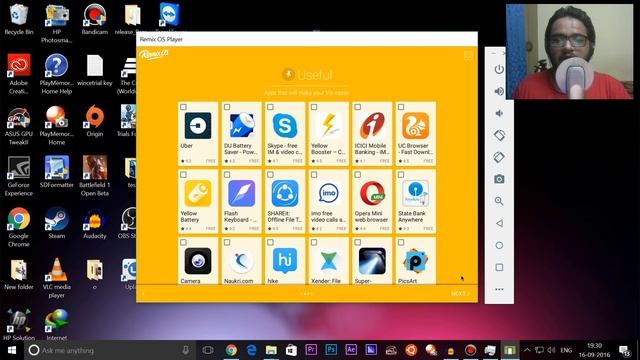Click the hike app icon
The width and height of the screenshot is (640, 360).
285,261
